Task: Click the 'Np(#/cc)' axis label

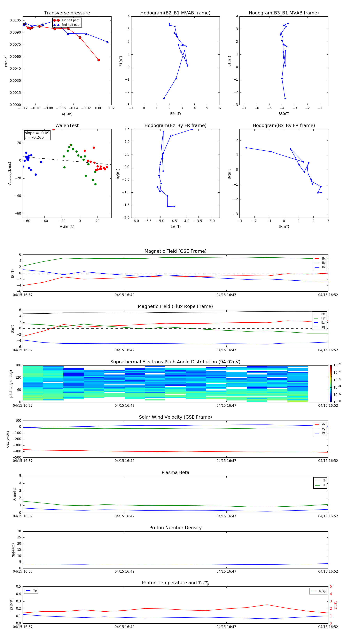Action: tap(13, 550)
